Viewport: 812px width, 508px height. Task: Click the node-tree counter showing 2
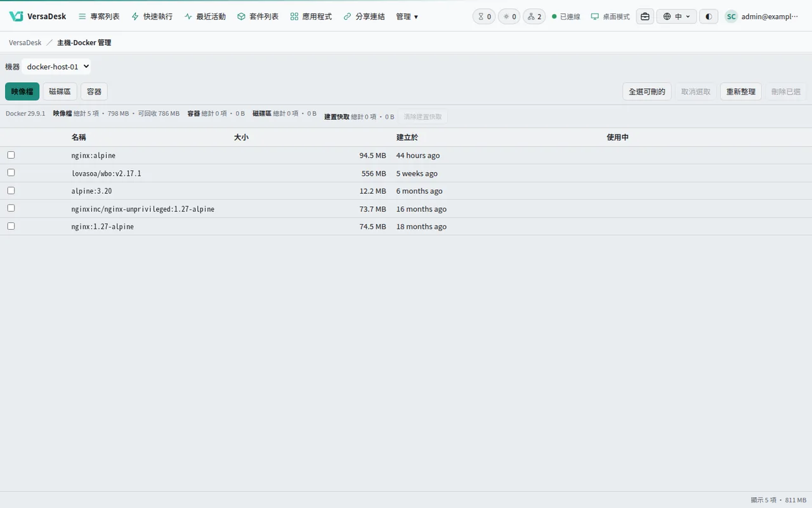click(x=534, y=17)
